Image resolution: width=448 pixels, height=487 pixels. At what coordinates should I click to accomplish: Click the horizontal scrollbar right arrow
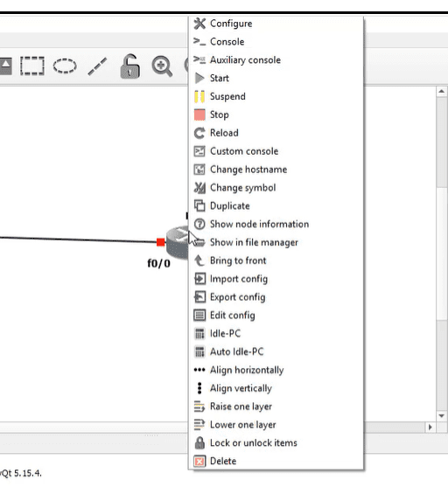tap(430, 427)
